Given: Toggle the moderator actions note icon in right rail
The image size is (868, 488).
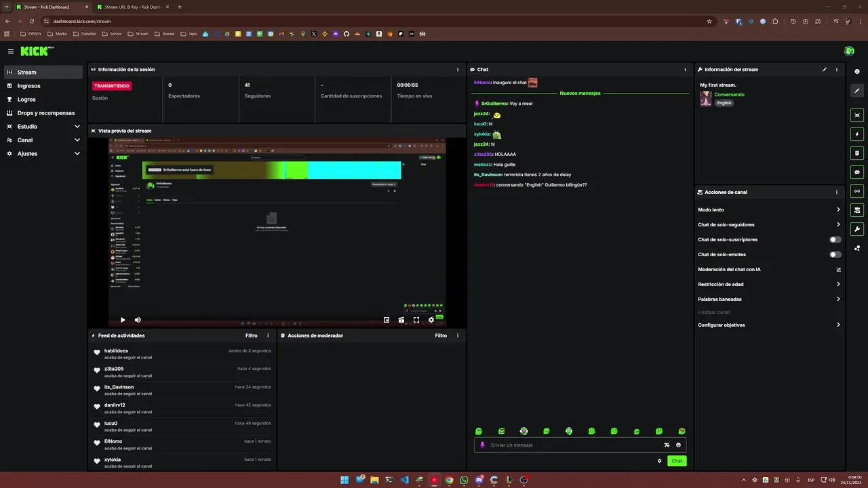Looking at the screenshot, I should (x=857, y=153).
